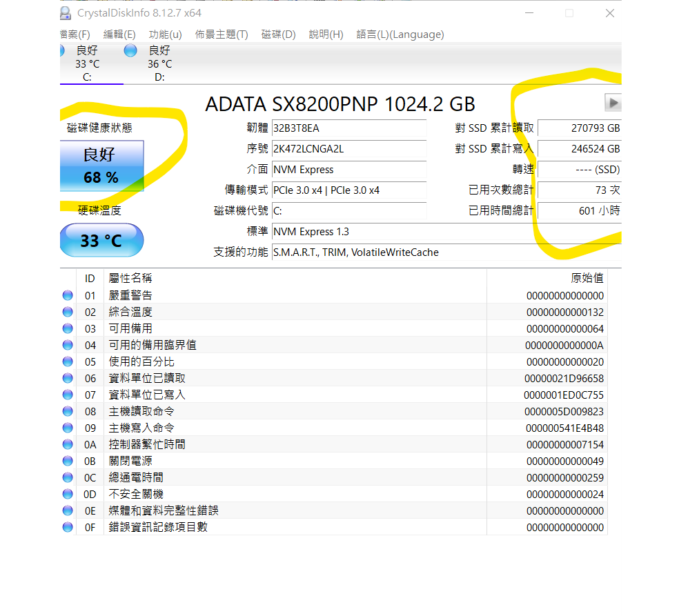Image resolution: width=688 pixels, height=616 pixels.
Task: Select the C: drive status orb
Action: click(x=61, y=50)
